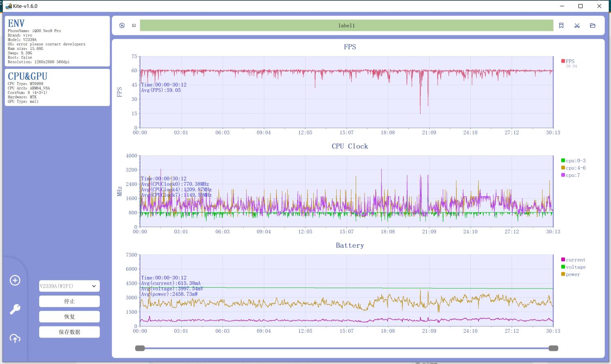Click the cloud upload icon

pos(15,338)
